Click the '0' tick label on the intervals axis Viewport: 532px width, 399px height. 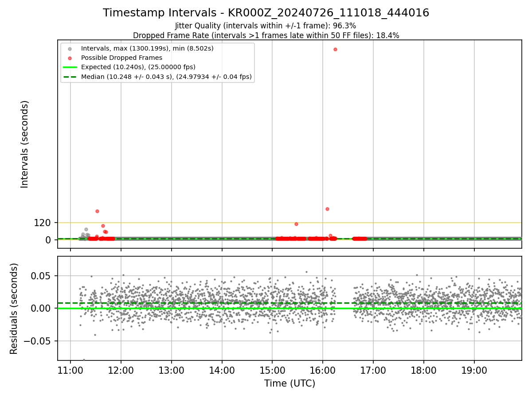point(49,240)
